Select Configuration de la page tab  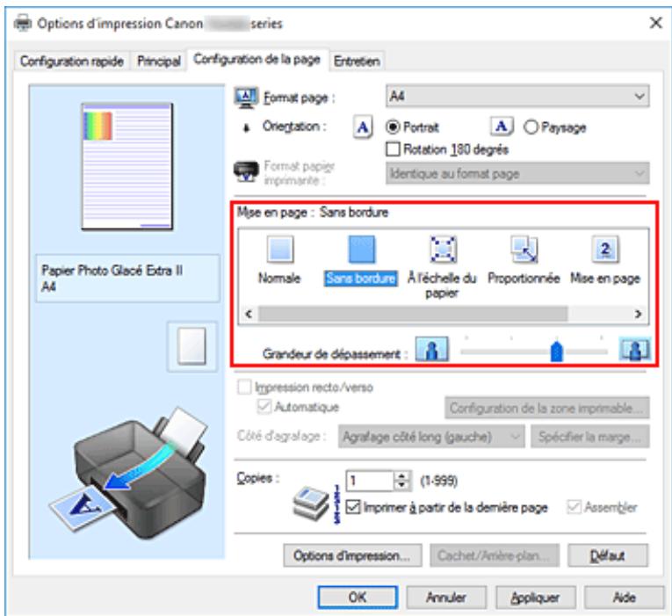257,59
